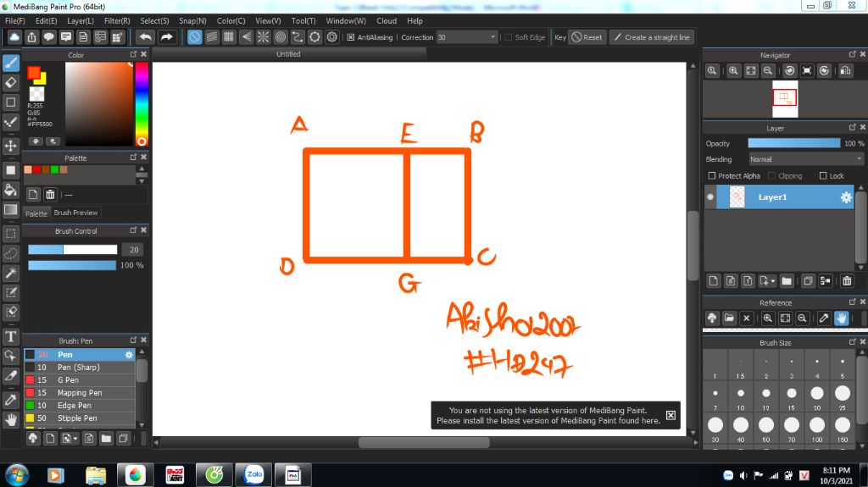Viewport: 868px width, 487px height.
Task: Open Select(S) menu
Action: pos(154,20)
